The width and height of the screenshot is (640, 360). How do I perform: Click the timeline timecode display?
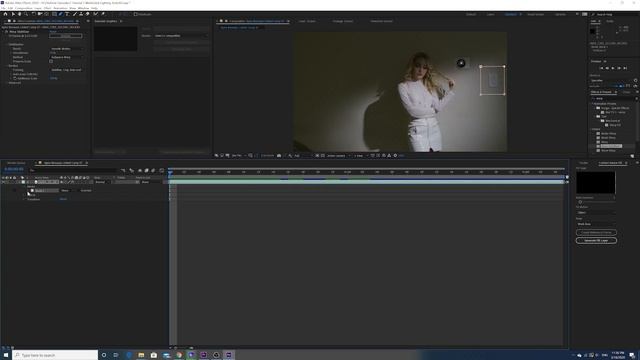14,169
